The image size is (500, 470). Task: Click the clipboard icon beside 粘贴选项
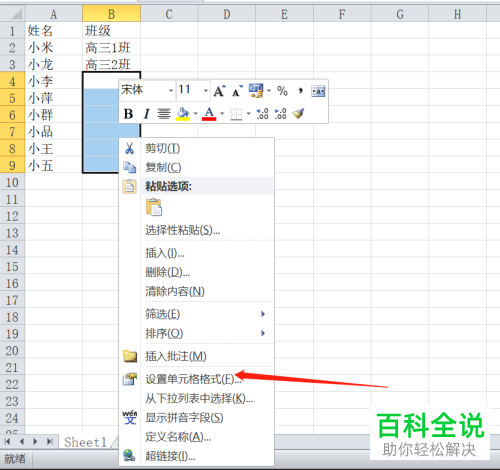130,187
